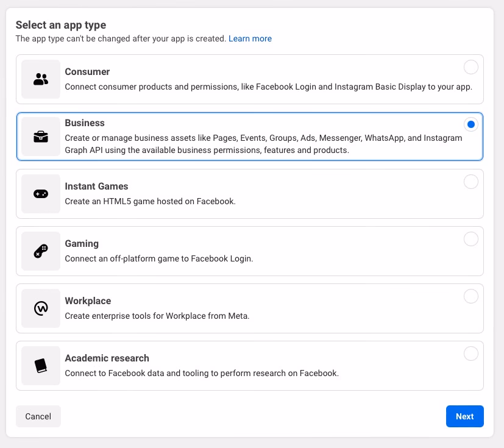
Task: Select the Academic research radio button
Action: pyautogui.click(x=470, y=354)
